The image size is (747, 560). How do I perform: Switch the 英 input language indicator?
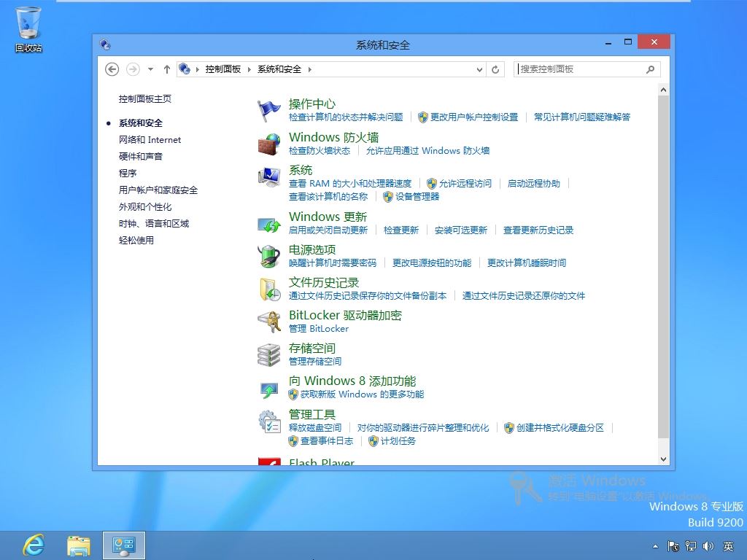coord(728,546)
